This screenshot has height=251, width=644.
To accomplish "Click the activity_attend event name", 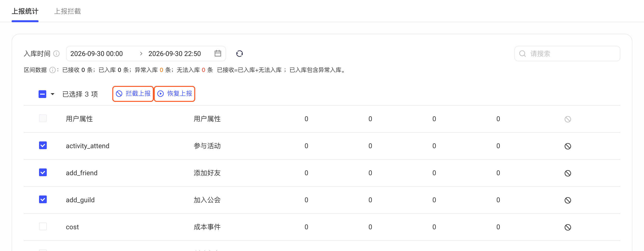I will click(87, 146).
